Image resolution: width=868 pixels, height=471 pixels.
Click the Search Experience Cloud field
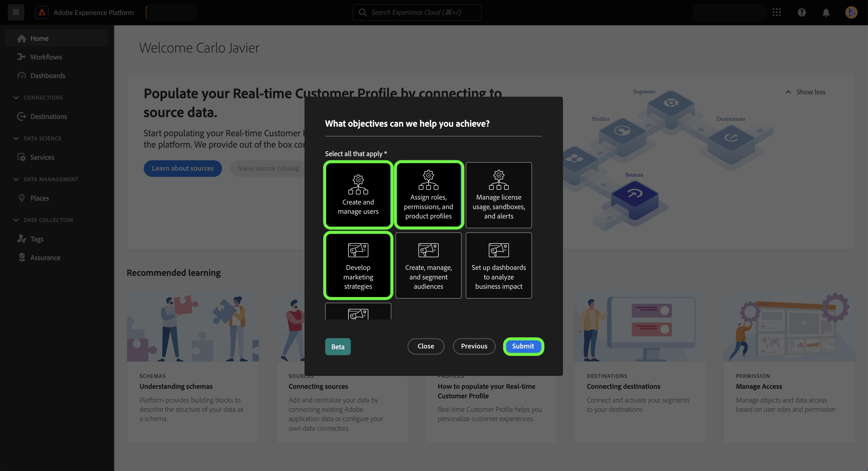tap(417, 12)
